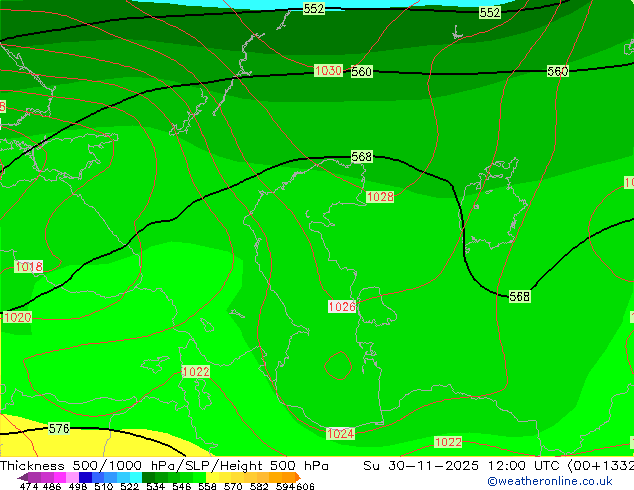Click the 1030 isobar label
634x490 pixels.
328,71
